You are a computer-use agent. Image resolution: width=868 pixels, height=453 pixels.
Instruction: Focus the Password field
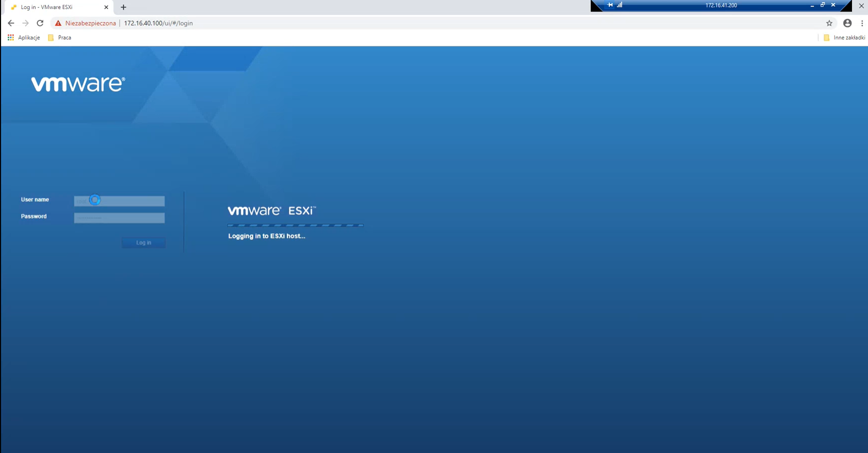coord(119,218)
